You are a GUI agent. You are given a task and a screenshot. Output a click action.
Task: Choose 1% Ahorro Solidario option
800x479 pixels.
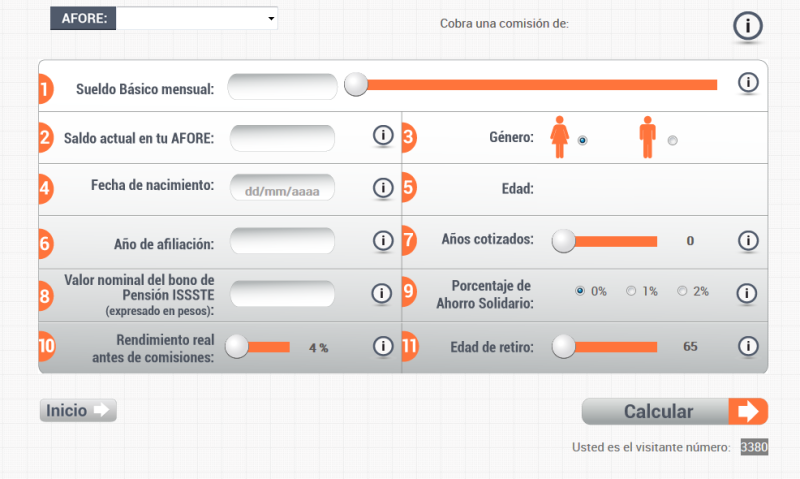[x=631, y=291]
